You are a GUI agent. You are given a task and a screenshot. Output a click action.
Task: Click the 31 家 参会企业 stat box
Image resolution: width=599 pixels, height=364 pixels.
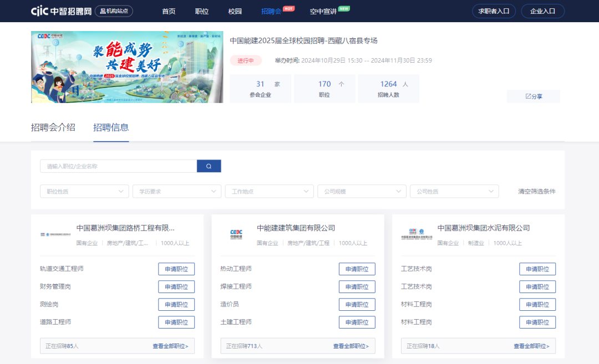point(261,89)
